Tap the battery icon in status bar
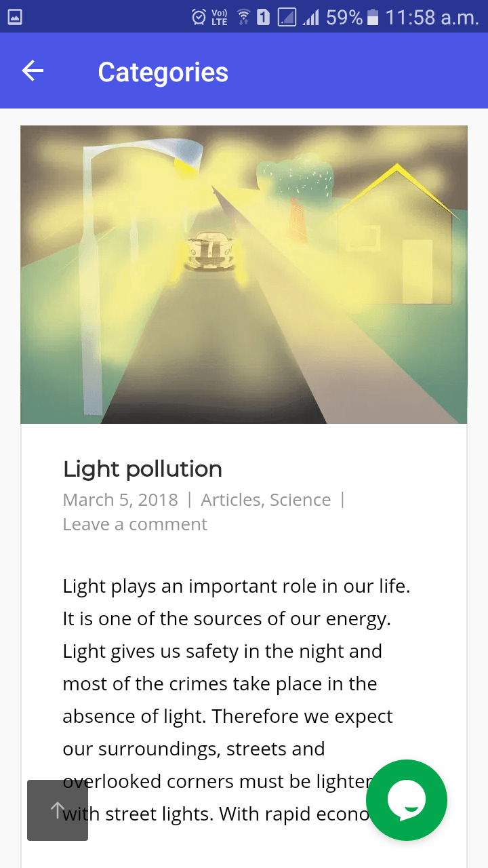This screenshot has width=488, height=868. click(x=372, y=17)
